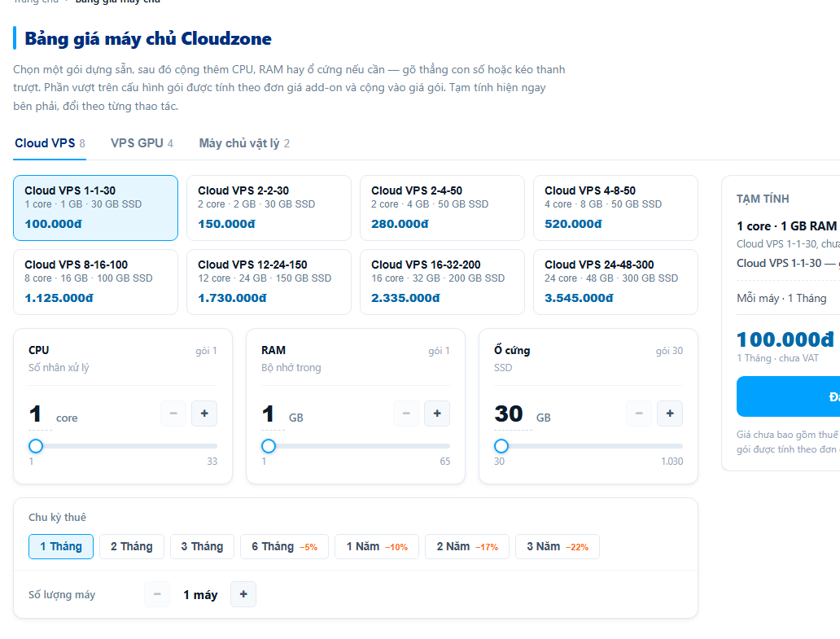Increase CPU cores with plus button

click(x=204, y=414)
